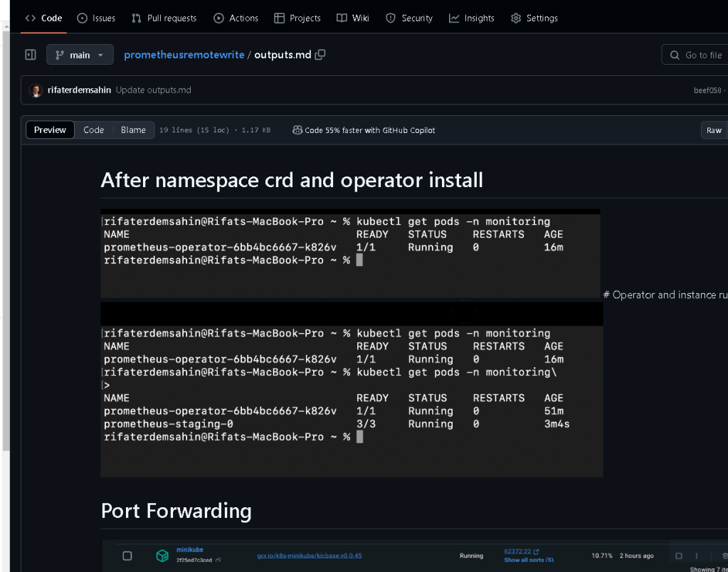Open the Projects tab
The height and width of the screenshot is (572, 728).
[297, 18]
